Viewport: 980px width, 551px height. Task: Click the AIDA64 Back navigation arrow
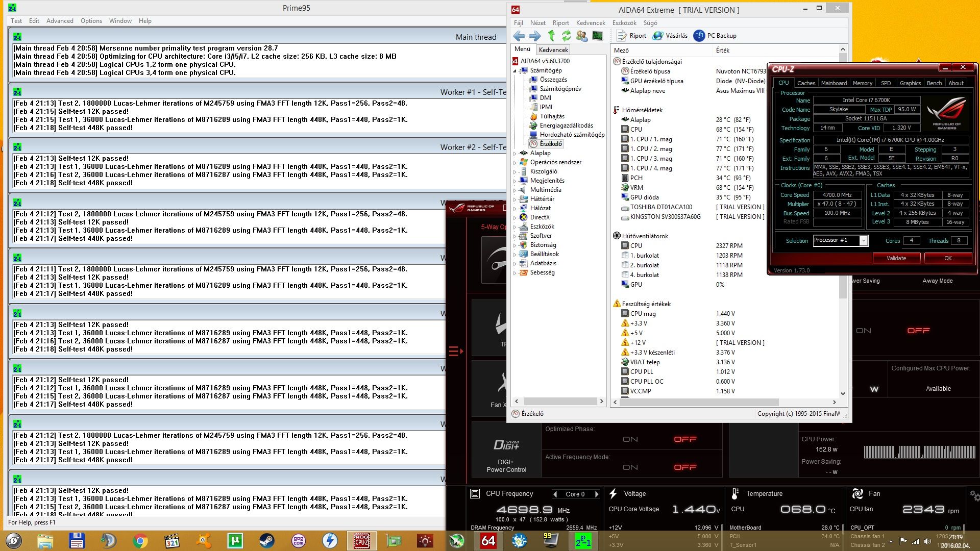coord(519,36)
